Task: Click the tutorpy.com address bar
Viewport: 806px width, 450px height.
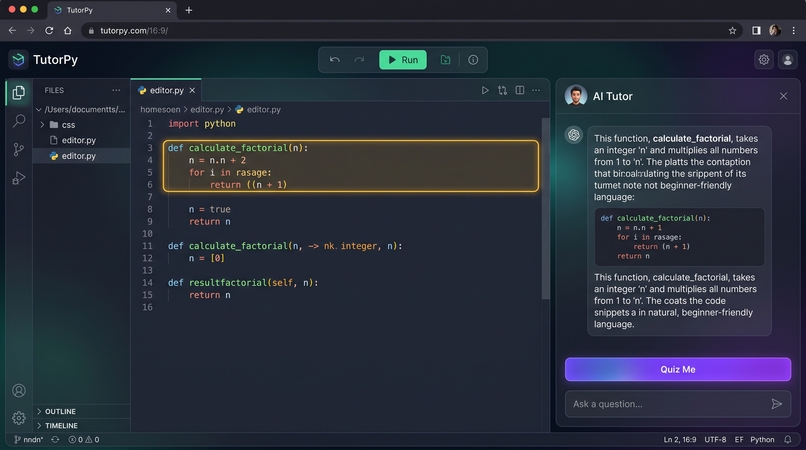Action: click(x=411, y=31)
